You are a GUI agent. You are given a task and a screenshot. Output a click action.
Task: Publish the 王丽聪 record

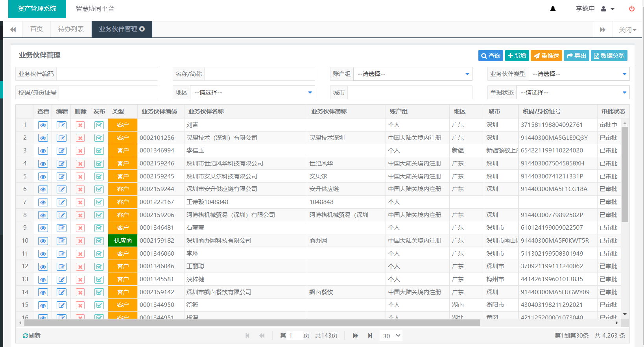[99, 266]
